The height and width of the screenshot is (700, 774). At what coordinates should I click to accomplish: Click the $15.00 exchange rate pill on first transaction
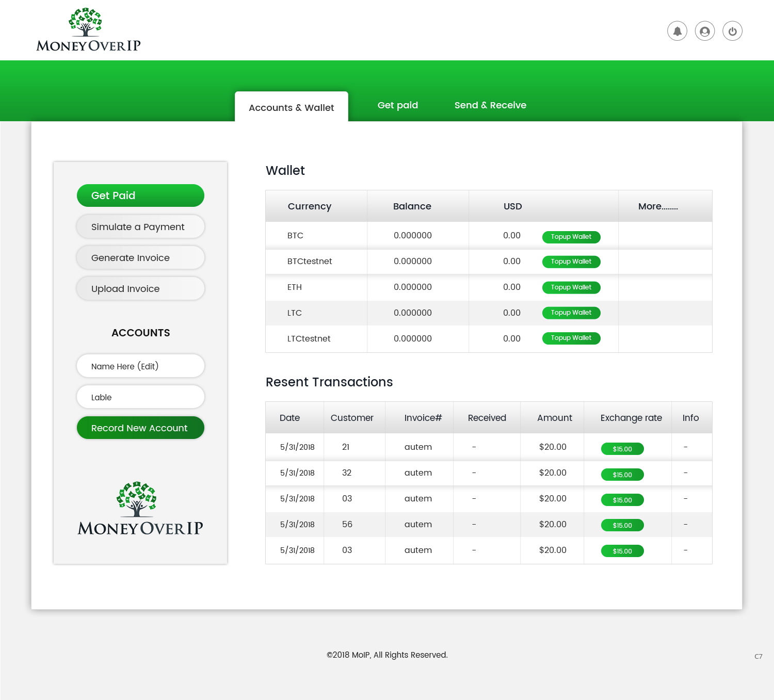click(x=622, y=449)
